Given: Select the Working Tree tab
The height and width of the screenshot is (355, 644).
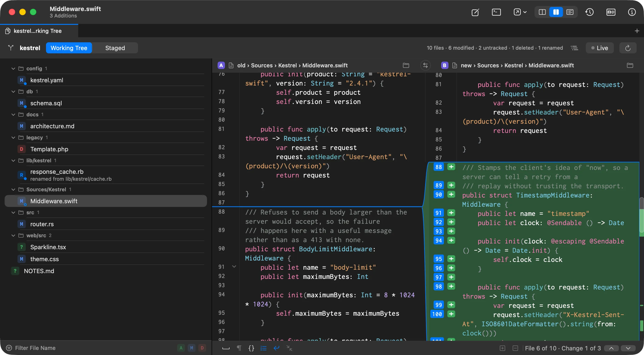Looking at the screenshot, I should 69,48.
